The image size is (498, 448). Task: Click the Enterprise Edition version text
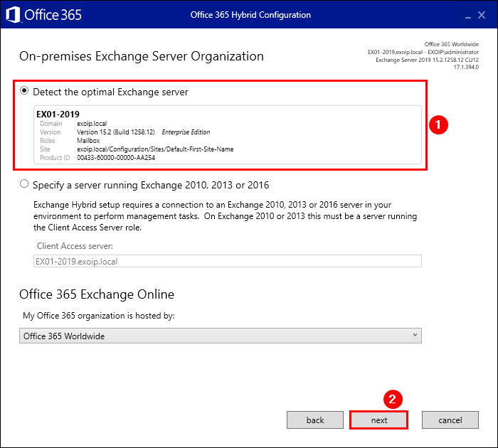pyautogui.click(x=187, y=132)
